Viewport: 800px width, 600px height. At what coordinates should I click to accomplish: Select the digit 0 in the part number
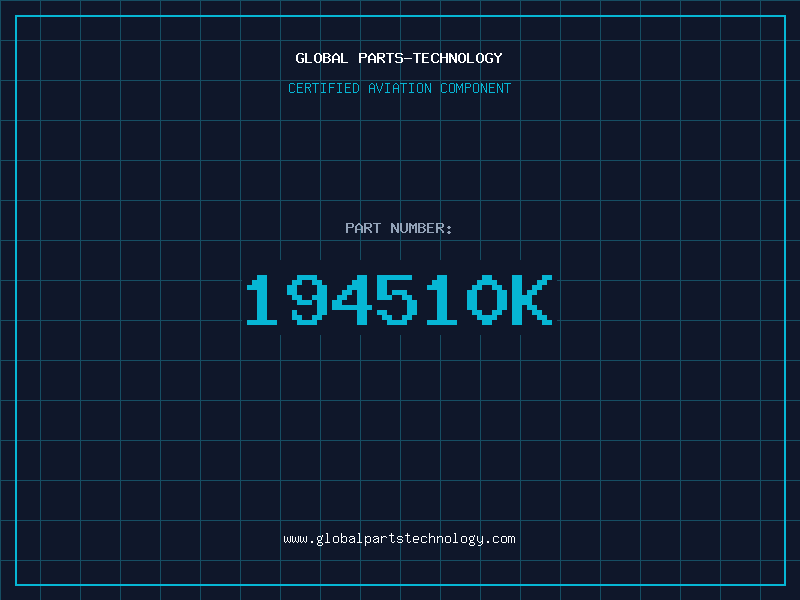[x=487, y=299]
